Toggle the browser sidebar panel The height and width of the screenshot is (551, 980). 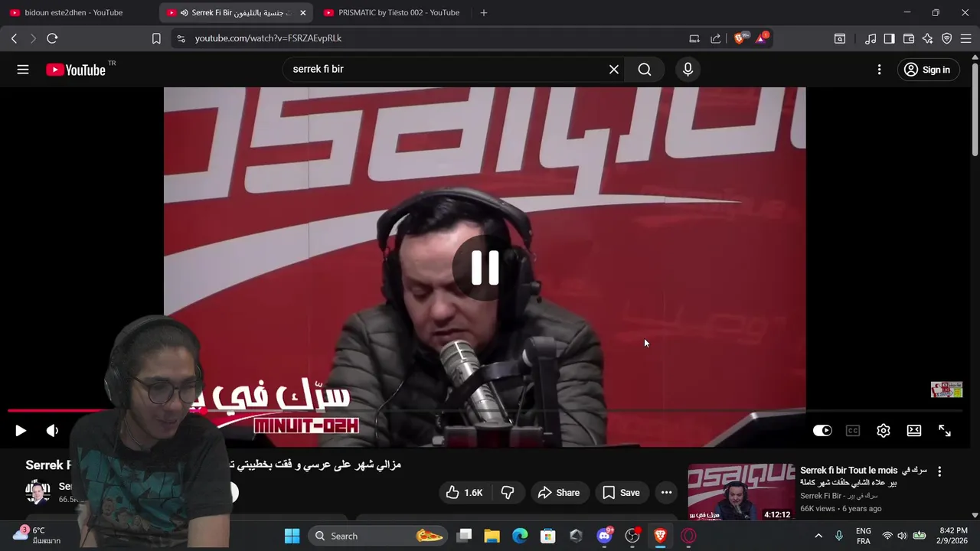pos(889,38)
